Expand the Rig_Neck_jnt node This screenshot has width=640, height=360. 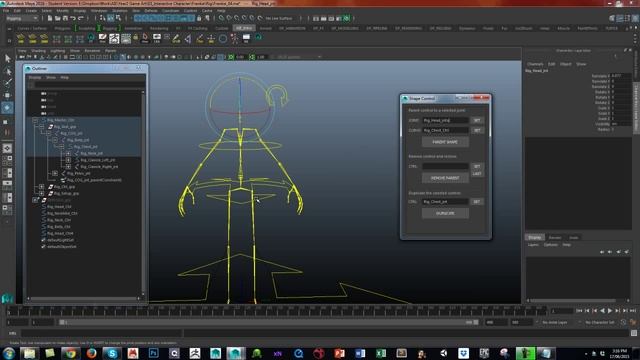[68, 153]
